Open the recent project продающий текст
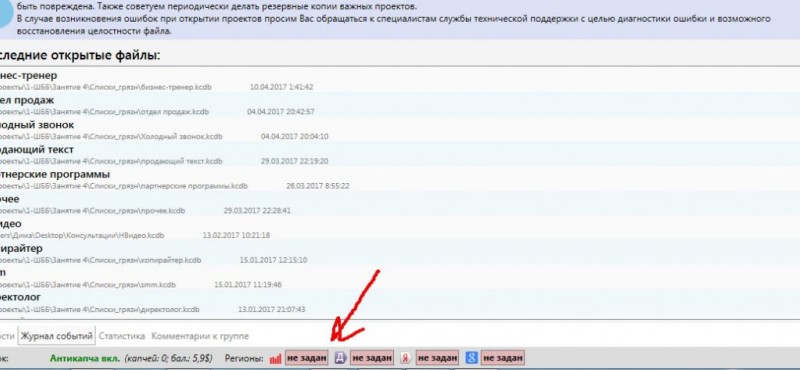This screenshot has height=370, width=800. (37, 150)
